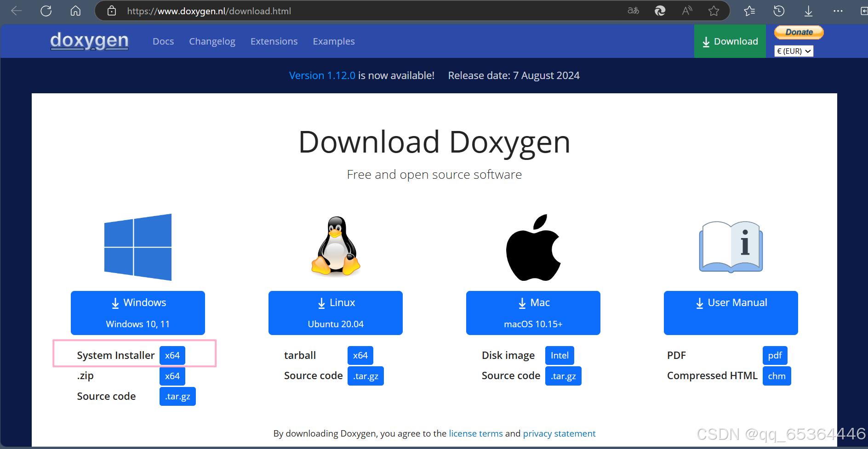Click the Linux penguin image
The height and width of the screenshot is (449, 868).
click(336, 246)
